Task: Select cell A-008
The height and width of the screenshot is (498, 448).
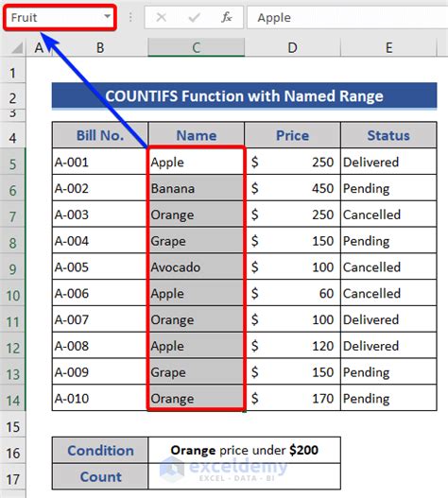Action: tap(100, 346)
